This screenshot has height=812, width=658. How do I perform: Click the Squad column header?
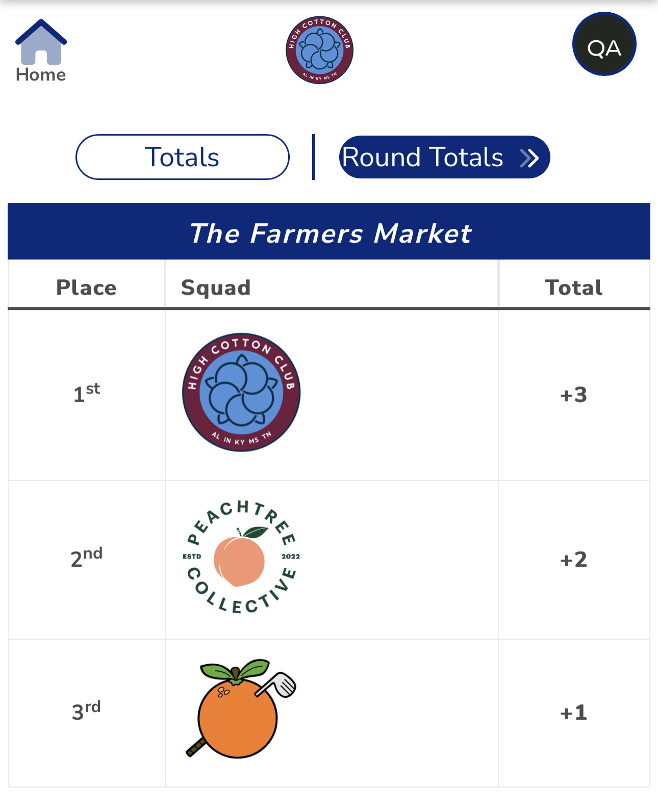point(216,287)
